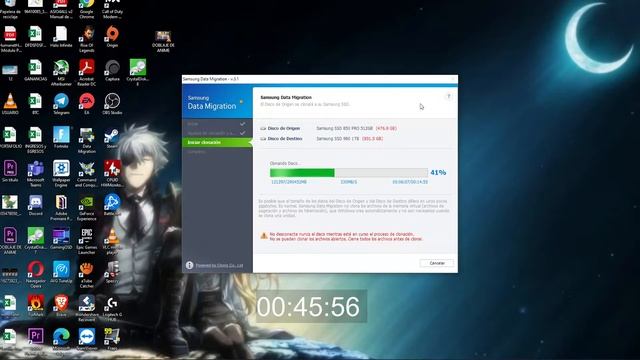Launch Battle.net desktop shortcut
640x360 pixels.
pyautogui.click(x=111, y=205)
